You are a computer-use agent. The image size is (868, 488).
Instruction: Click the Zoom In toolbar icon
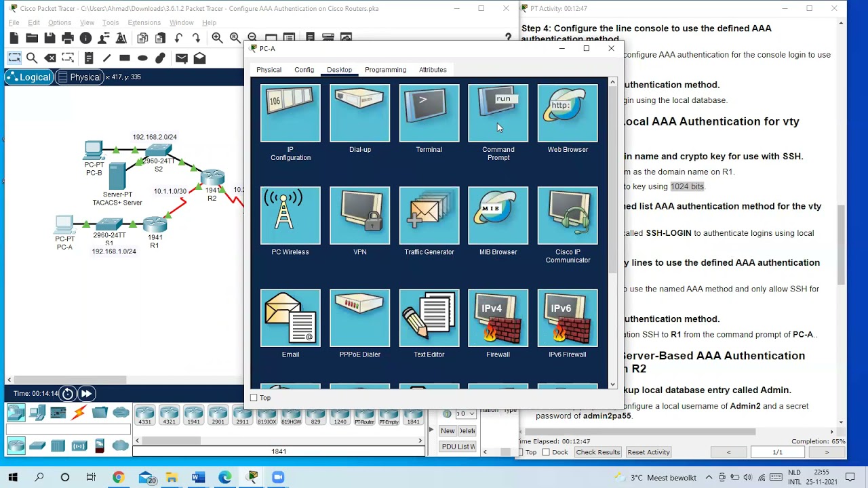(217, 38)
